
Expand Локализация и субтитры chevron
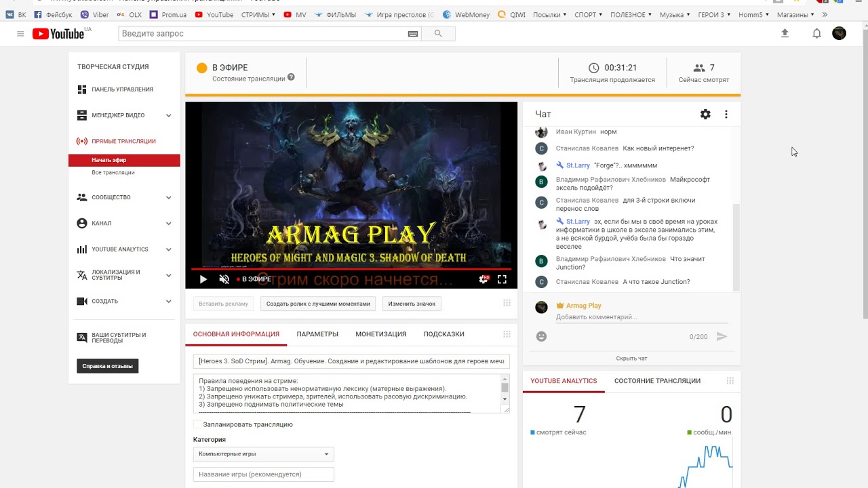click(x=169, y=275)
